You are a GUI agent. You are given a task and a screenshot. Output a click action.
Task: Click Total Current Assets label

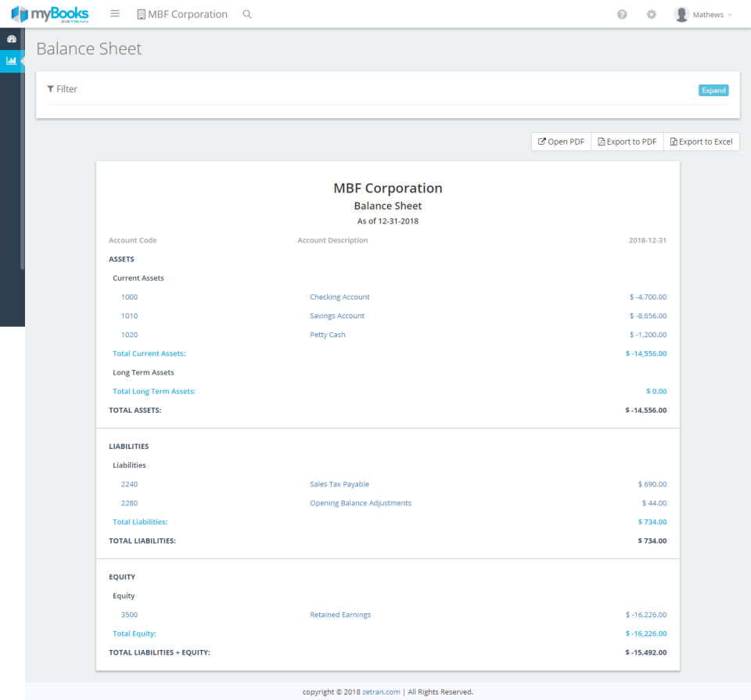click(x=149, y=354)
